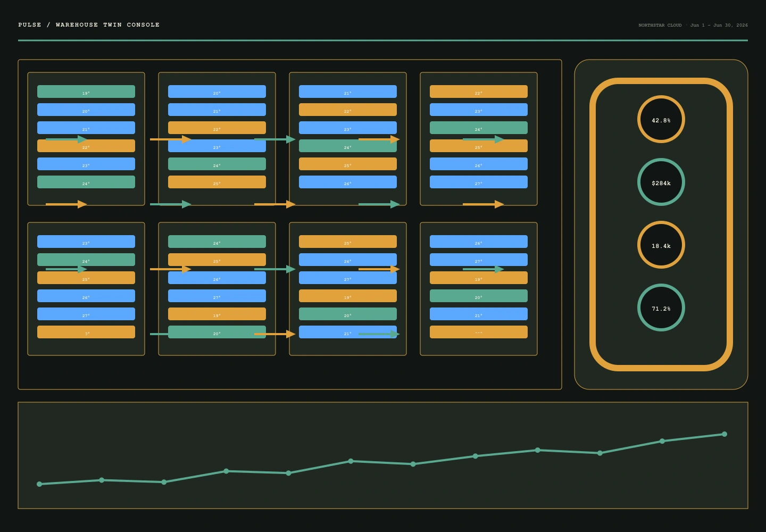Screen dimensions: 766x532
Task: Click 21° bar in rack topped by 25°
Action: [348, 332]
